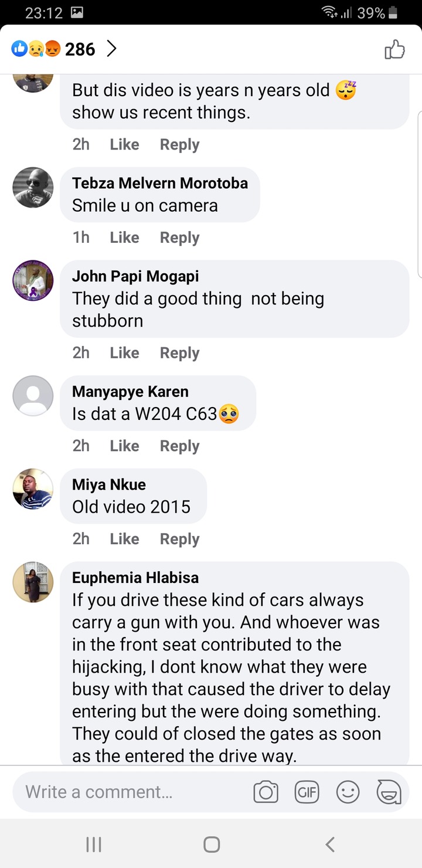Tap the Android back navigation icon
This screenshot has width=422, height=868.
(330, 844)
